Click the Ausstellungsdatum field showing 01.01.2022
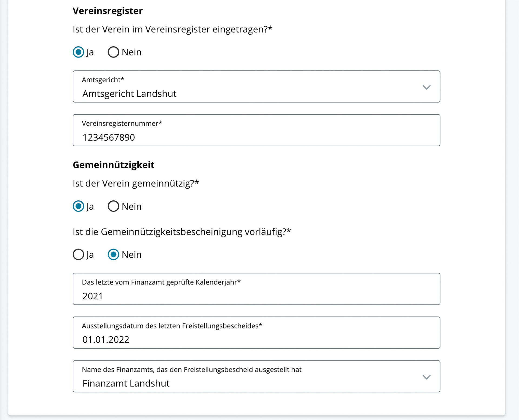The width and height of the screenshot is (519, 420). tap(256, 339)
